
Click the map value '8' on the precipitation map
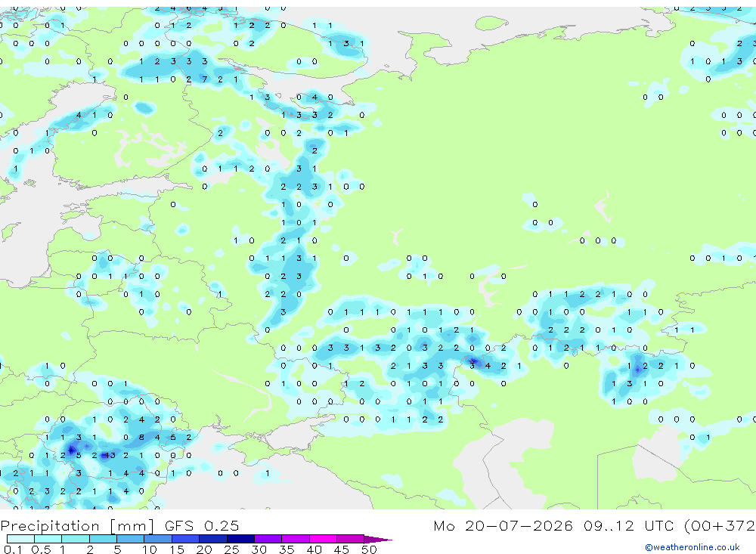[141, 438]
